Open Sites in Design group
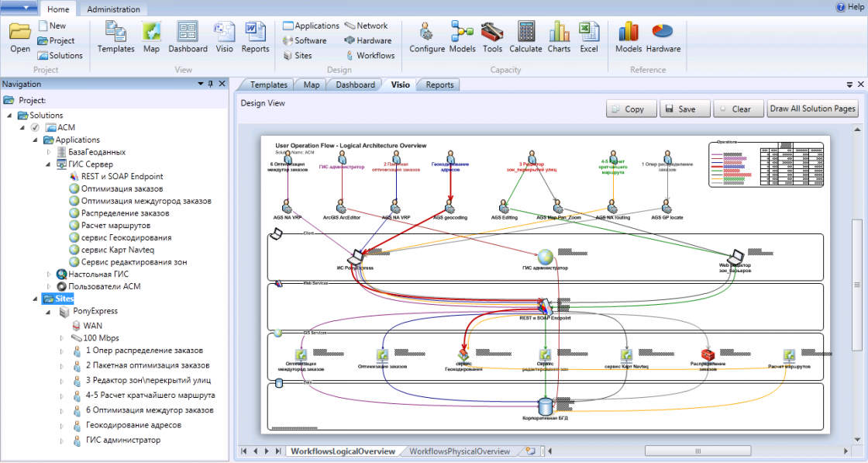This screenshot has height=463, width=868. click(298, 55)
